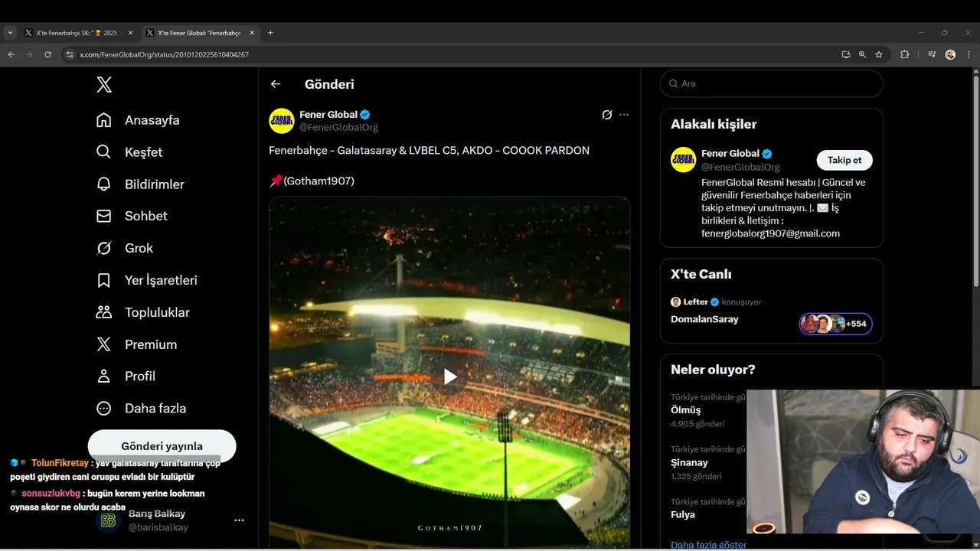Click the Ara search field
This screenshot has height=551, width=980.
point(772,83)
